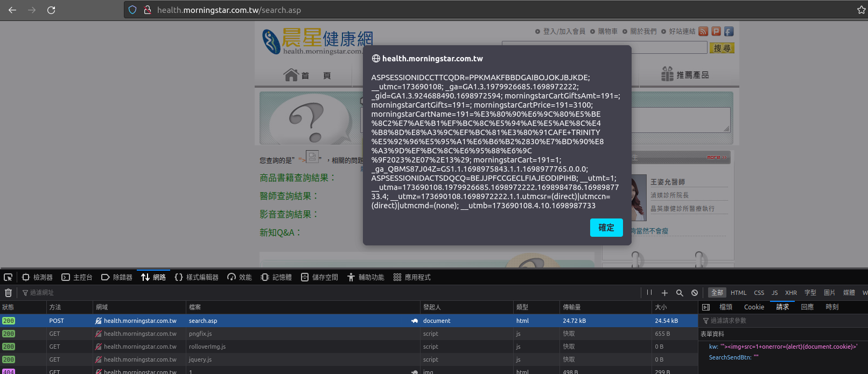The image size is (868, 374).
Task: Confirm the alert with 確定 button
Action: coord(606,228)
